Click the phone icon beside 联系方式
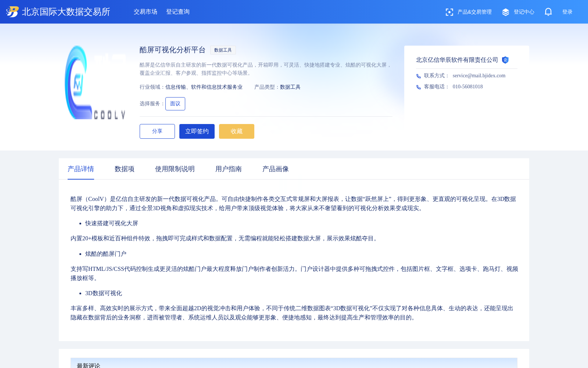Screen dimensions: 588x368 coord(419,76)
